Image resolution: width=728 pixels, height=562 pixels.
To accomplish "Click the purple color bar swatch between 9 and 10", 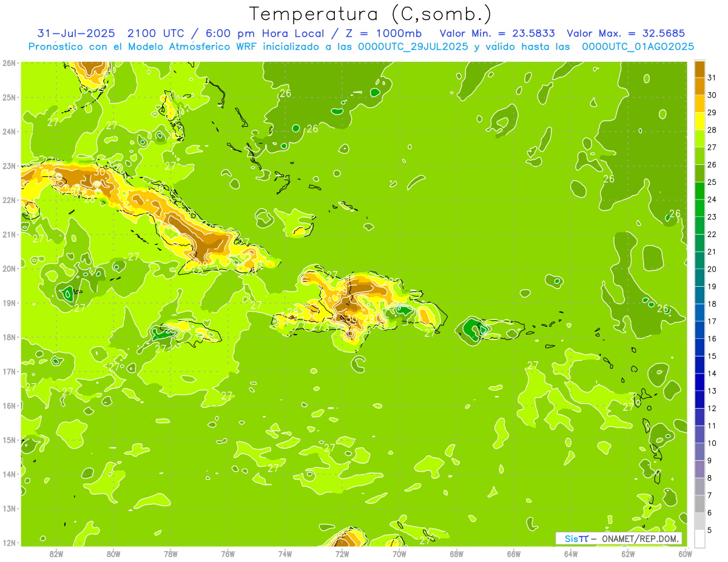I will point(699,452).
